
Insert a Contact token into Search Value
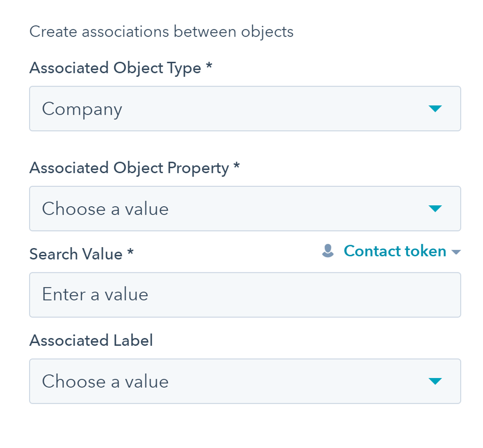coord(395,251)
